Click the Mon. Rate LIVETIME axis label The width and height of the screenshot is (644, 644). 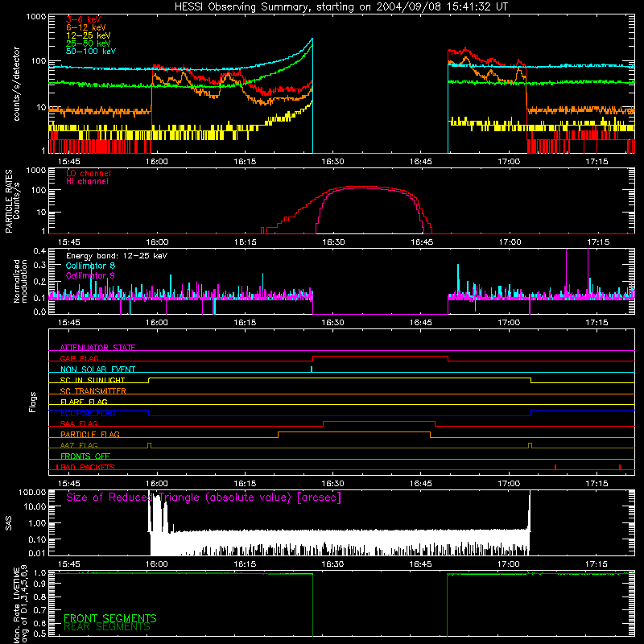click(x=21, y=605)
